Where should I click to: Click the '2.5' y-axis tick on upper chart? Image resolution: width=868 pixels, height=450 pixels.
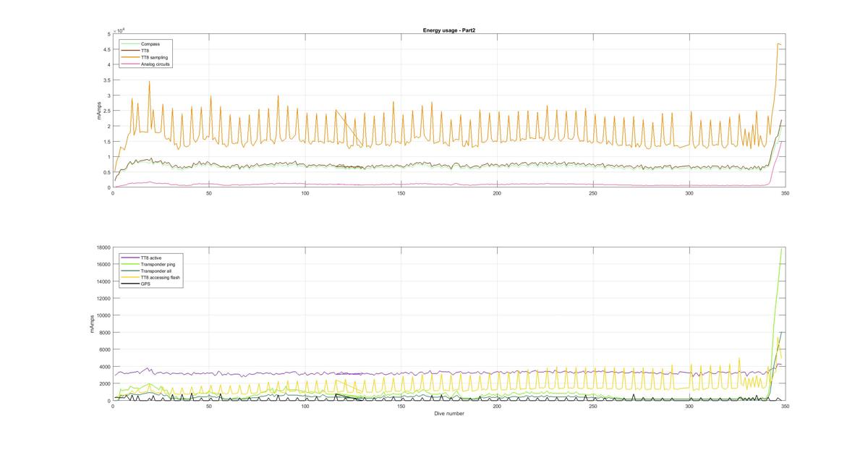click(x=107, y=111)
